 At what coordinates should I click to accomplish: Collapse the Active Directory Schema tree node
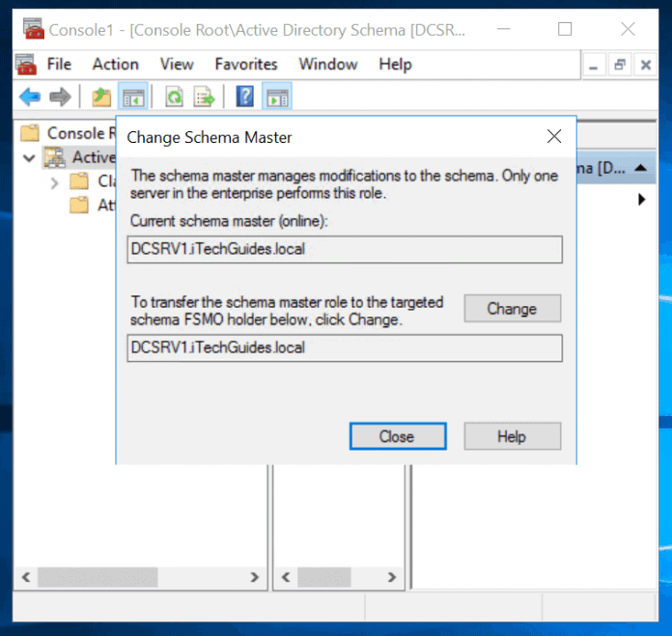tap(29, 158)
